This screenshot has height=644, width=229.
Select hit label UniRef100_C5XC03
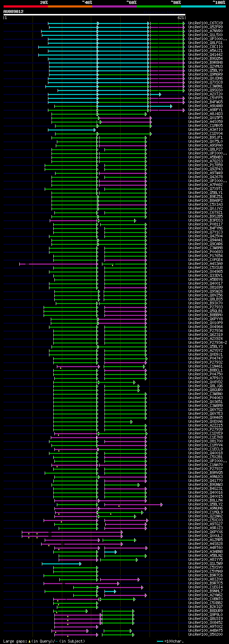[205, 520]
